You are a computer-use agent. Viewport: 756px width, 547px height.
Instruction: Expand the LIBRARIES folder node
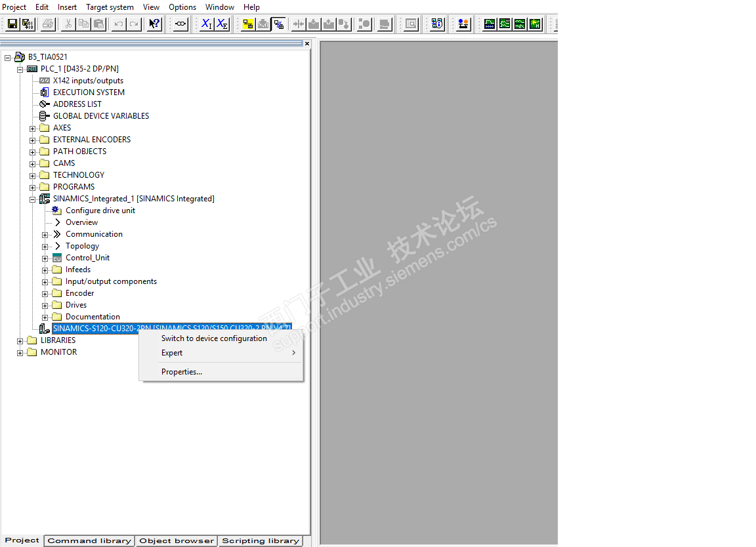[x=20, y=341]
